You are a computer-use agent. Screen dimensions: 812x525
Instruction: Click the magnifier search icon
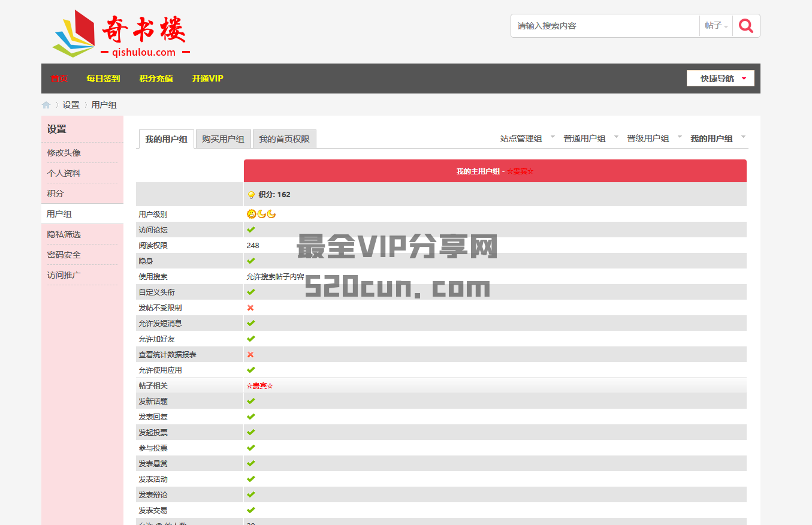pyautogui.click(x=746, y=26)
